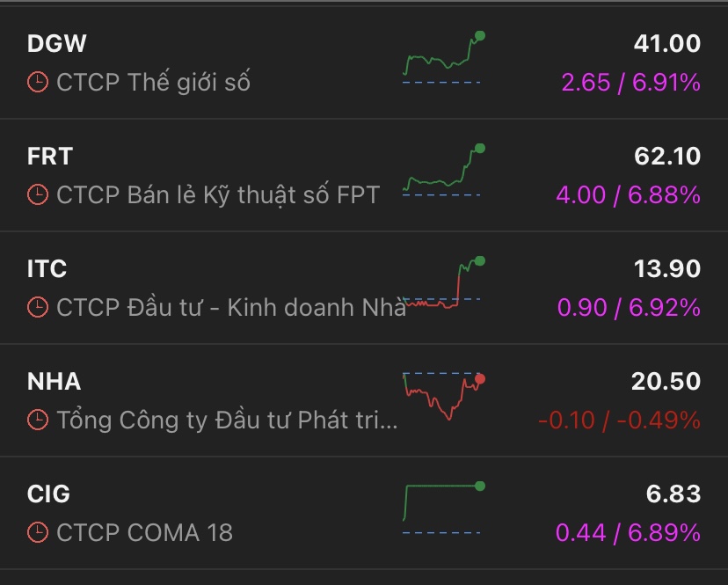Viewport: 728px width, 585px height.
Task: Open the NHA stock ticker
Action: (54, 381)
